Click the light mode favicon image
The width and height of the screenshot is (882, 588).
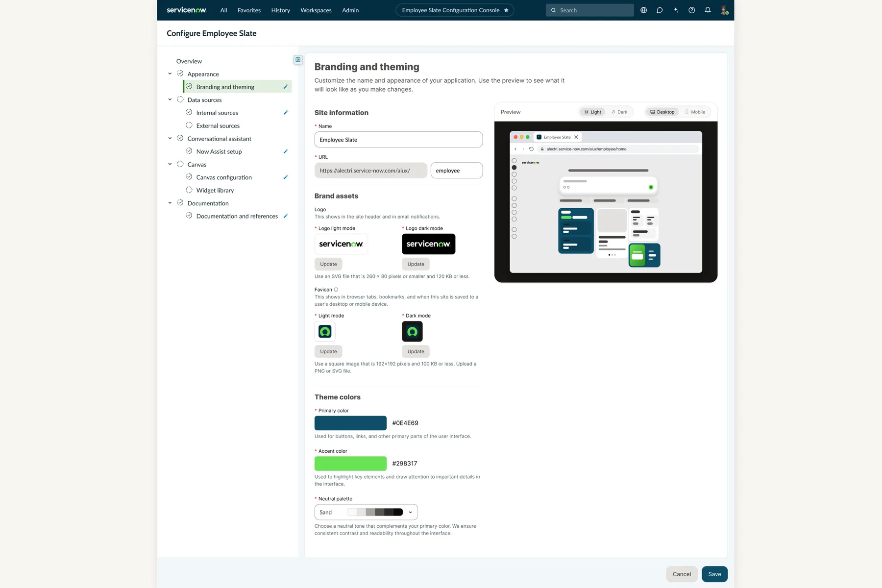[325, 332]
